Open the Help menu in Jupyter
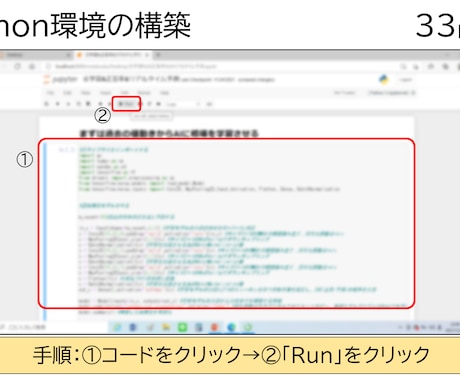This screenshot has width=460, height=380. pos(164,93)
